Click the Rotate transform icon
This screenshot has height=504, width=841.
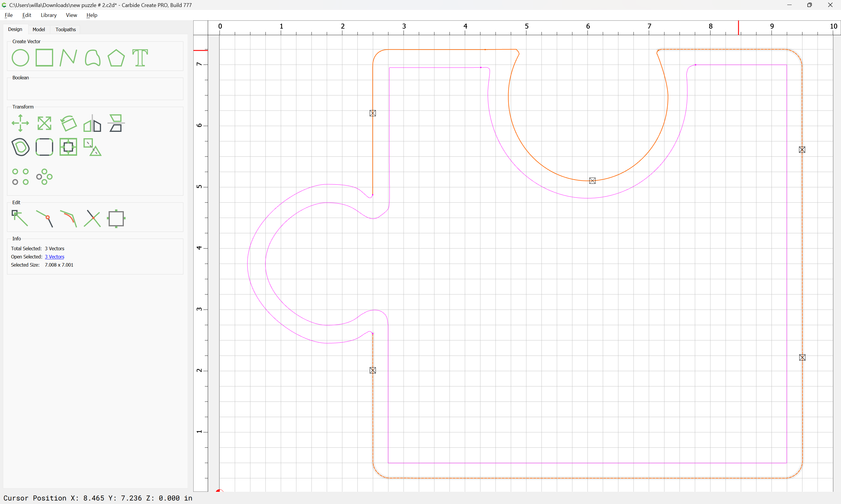click(x=68, y=123)
